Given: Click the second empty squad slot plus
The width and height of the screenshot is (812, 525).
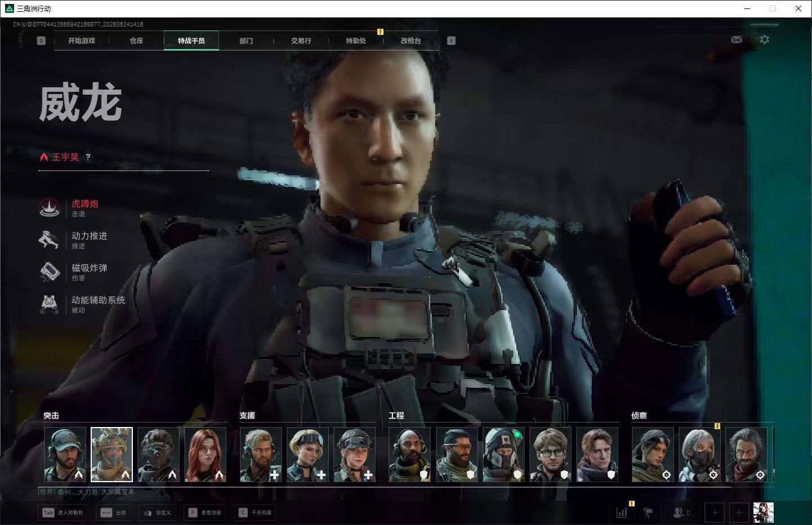Looking at the screenshot, I should [739, 513].
